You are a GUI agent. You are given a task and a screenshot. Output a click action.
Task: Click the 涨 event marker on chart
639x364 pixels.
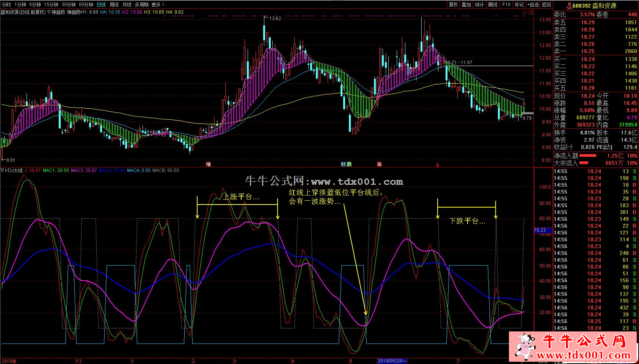tap(379, 164)
